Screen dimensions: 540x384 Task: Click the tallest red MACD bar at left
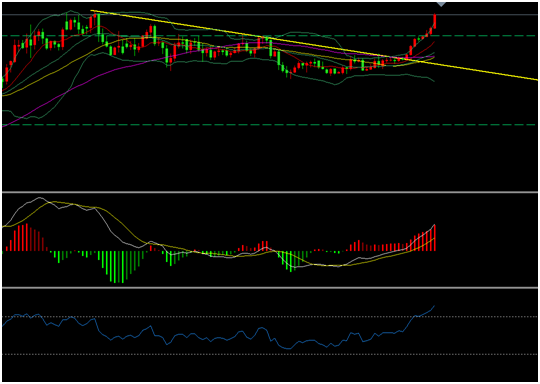[x=27, y=238]
